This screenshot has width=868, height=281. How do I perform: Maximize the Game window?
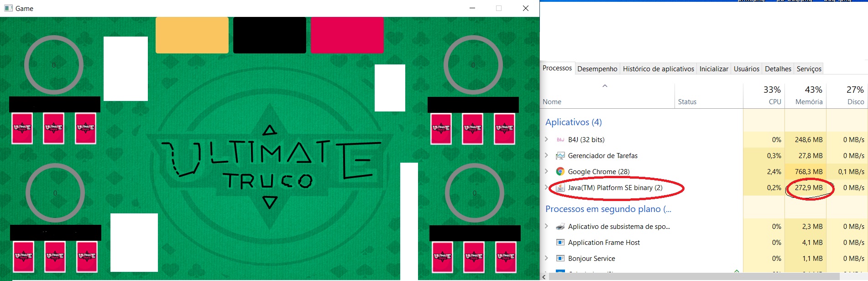(x=499, y=8)
